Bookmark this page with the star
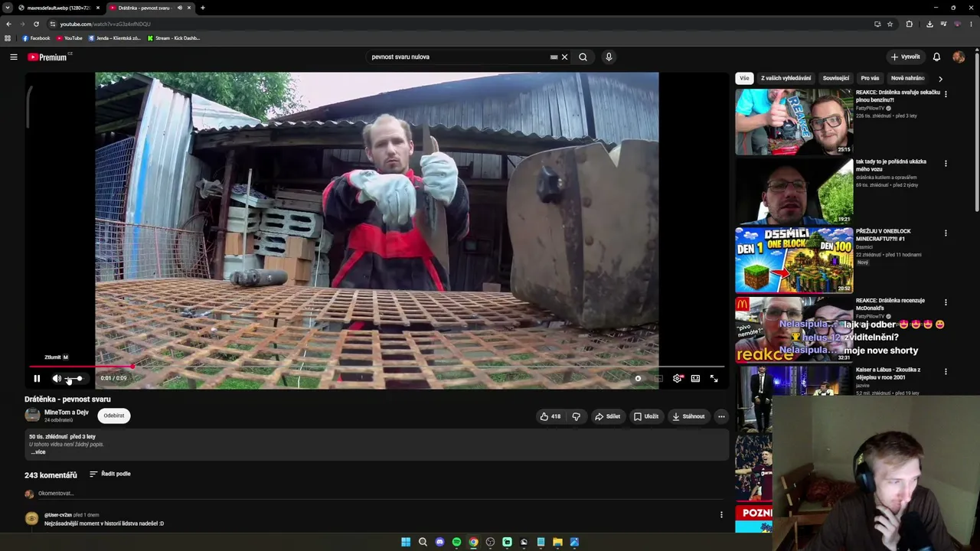Viewport: 980px width, 551px height. point(890,24)
